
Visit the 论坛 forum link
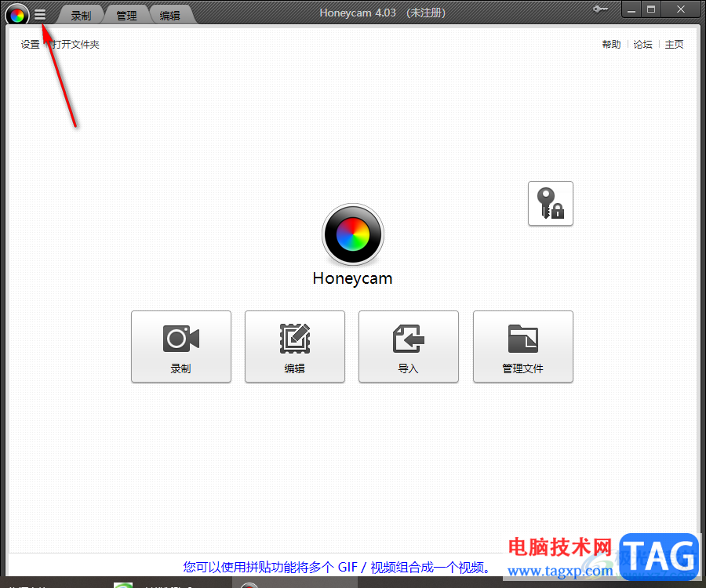pos(642,44)
